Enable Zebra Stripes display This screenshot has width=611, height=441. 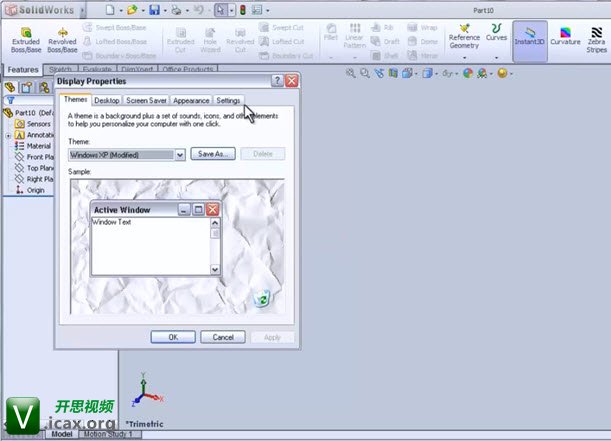[596, 40]
